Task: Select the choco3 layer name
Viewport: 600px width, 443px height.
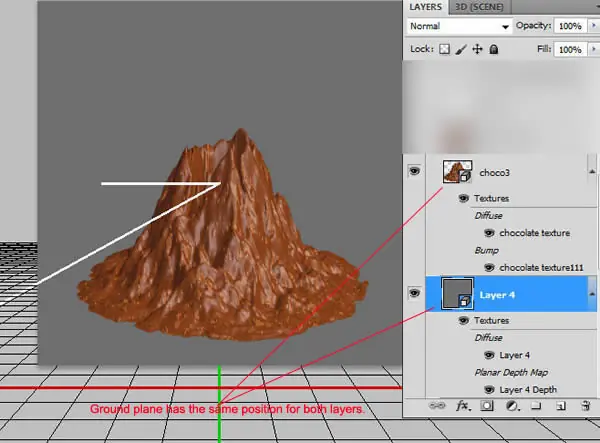Action: pos(494,173)
